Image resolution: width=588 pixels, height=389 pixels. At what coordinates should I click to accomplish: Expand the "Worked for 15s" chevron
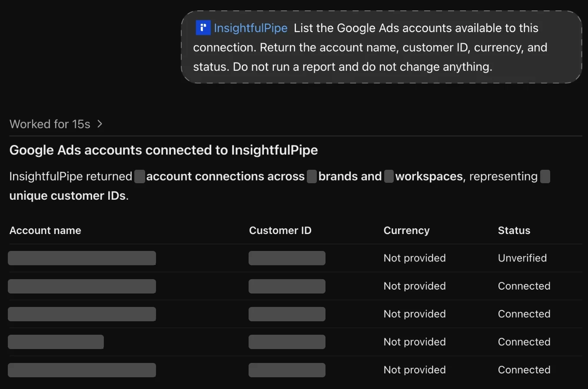[100, 124]
